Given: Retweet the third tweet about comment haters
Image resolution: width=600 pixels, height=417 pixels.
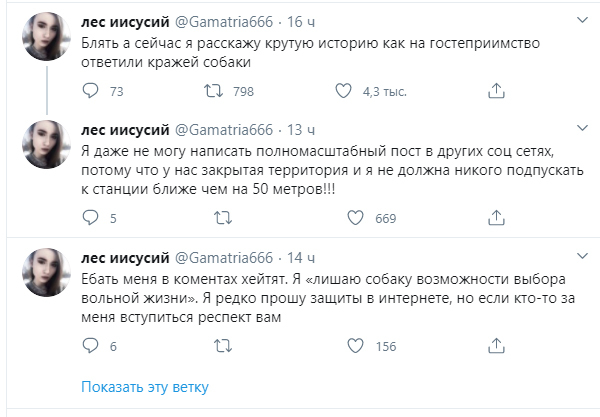Looking at the screenshot, I should pos(212,346).
